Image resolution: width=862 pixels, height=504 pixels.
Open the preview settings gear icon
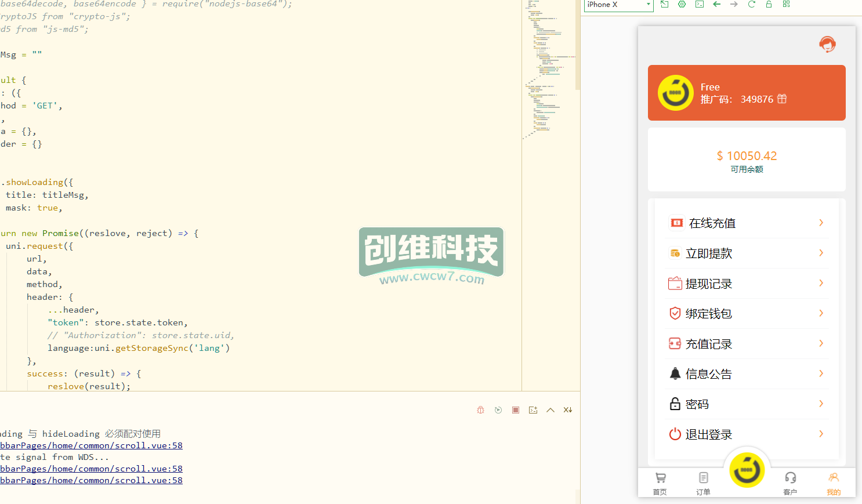point(682,4)
